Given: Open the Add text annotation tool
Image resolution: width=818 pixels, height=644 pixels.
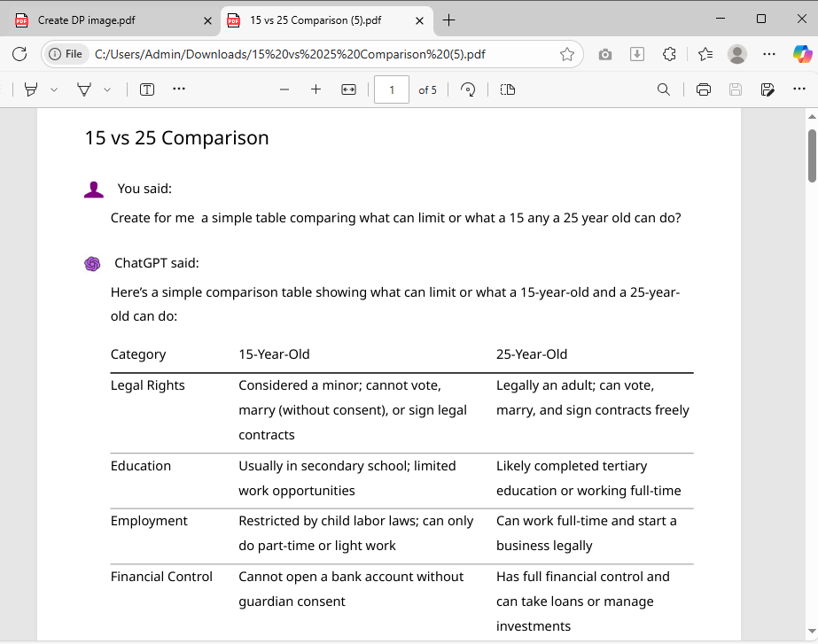Looking at the screenshot, I should click(x=146, y=89).
